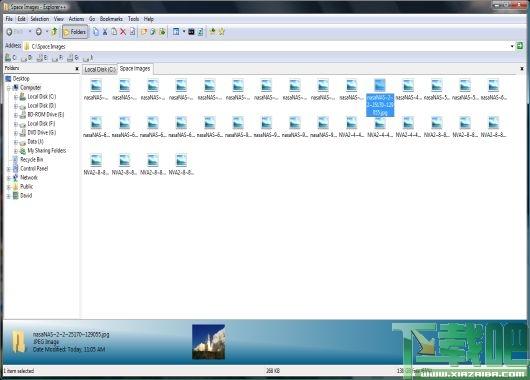Click the Move To icon

point(162,32)
